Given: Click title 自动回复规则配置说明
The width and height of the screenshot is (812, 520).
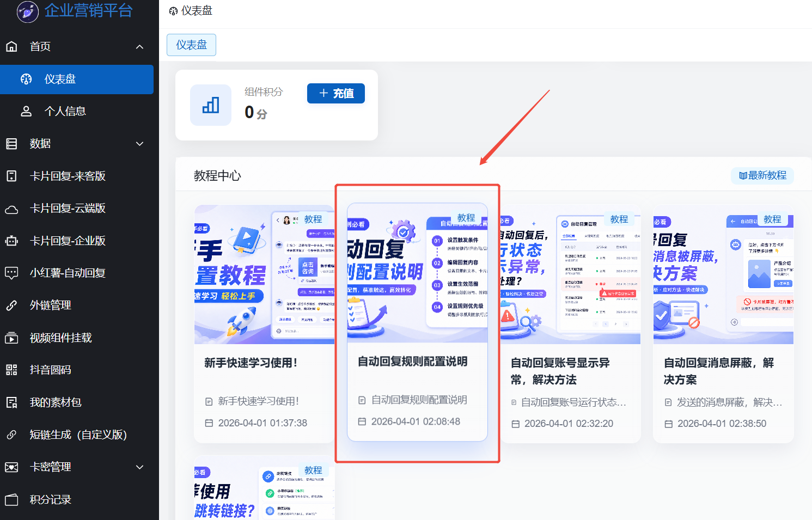Looking at the screenshot, I should (x=413, y=362).
